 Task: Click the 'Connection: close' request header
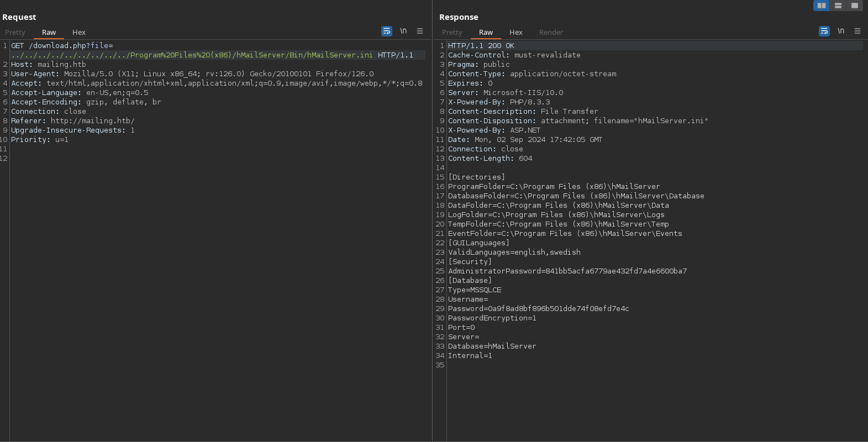(x=49, y=112)
